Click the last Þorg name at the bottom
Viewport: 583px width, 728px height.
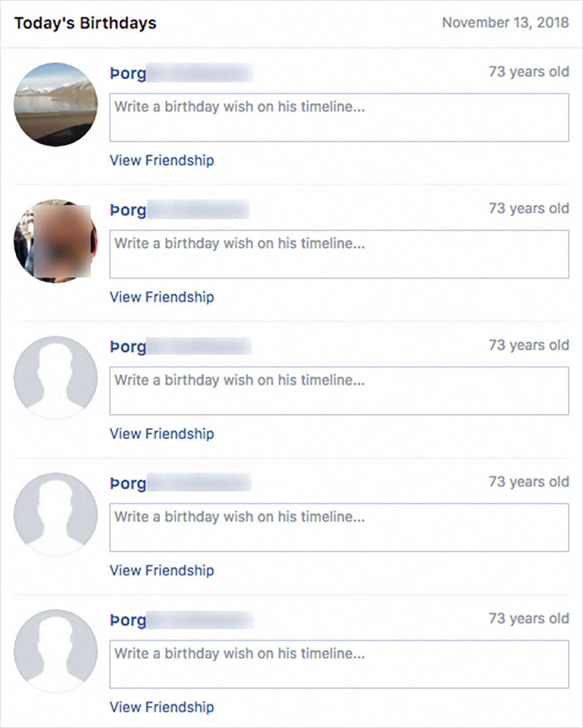pyautogui.click(x=123, y=619)
